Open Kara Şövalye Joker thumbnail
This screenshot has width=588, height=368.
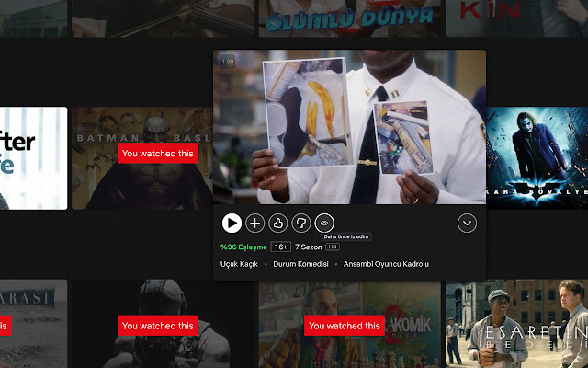[537, 158]
